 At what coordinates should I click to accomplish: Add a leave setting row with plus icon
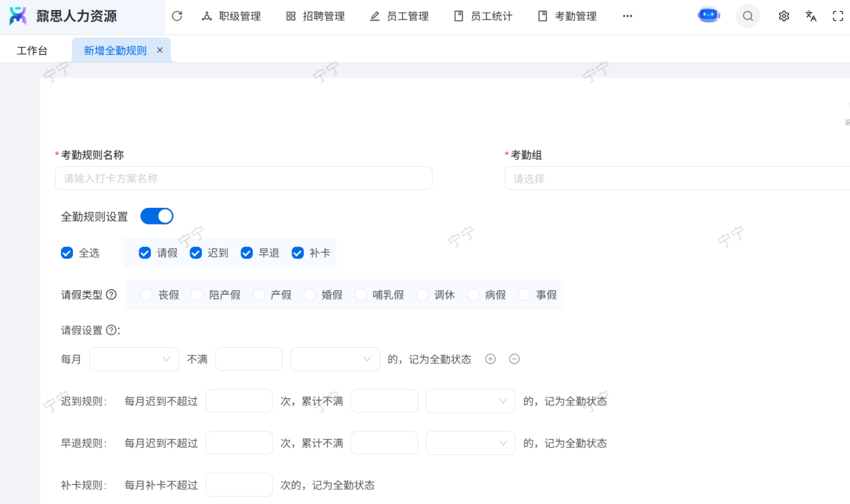click(490, 359)
